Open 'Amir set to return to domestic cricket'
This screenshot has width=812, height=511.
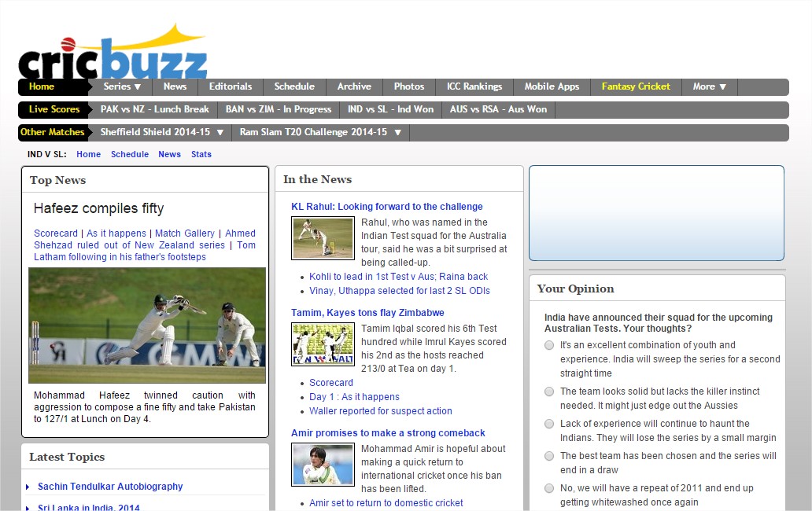pos(386,502)
